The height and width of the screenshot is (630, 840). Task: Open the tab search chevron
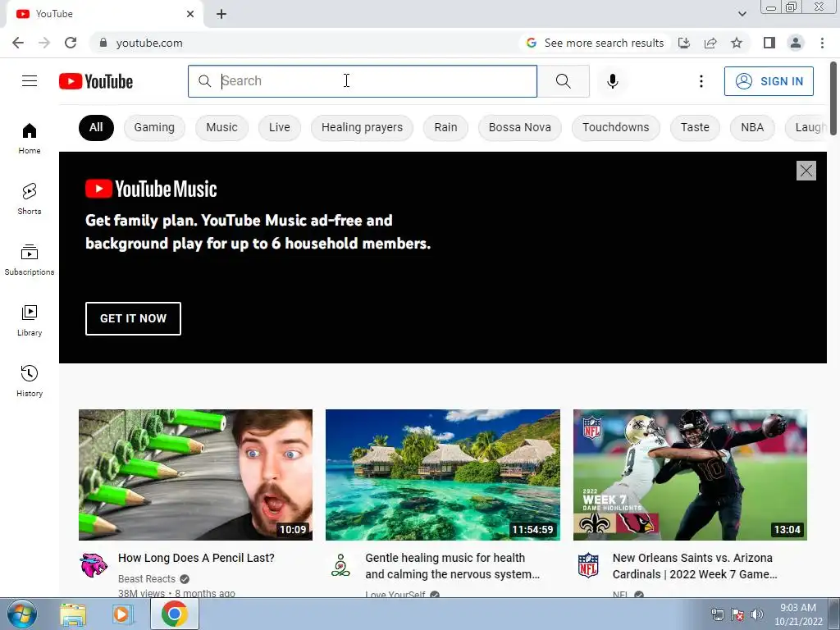742,14
